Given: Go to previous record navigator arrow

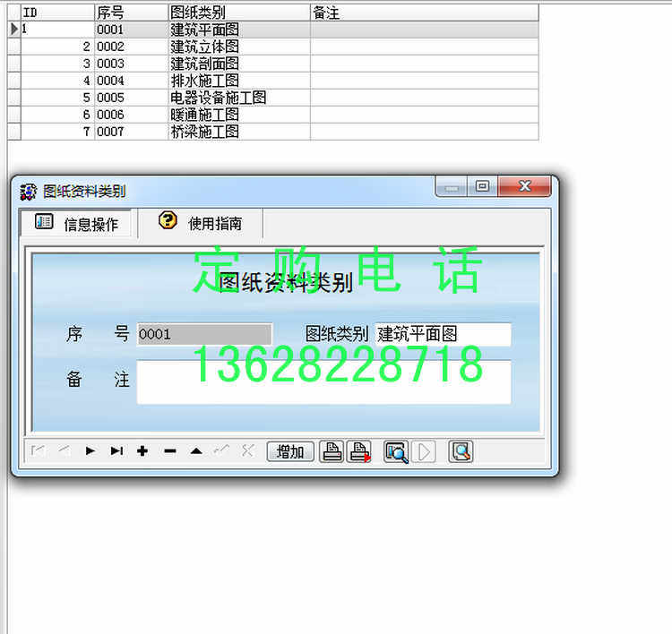Looking at the screenshot, I should click(65, 451).
